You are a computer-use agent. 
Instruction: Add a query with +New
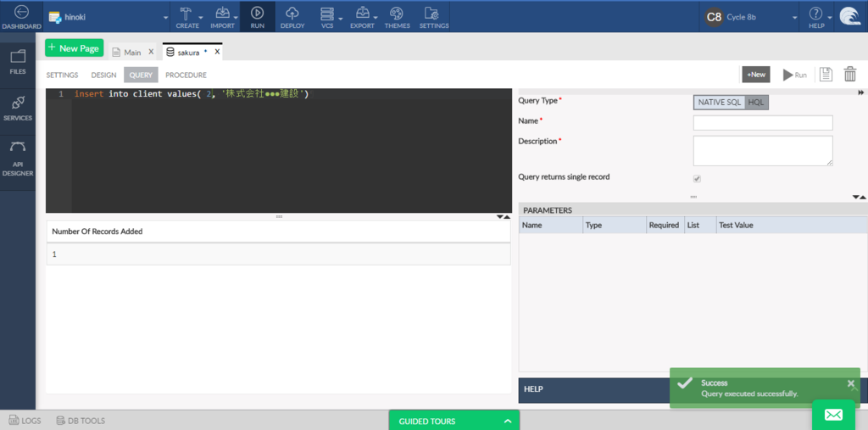click(x=756, y=75)
